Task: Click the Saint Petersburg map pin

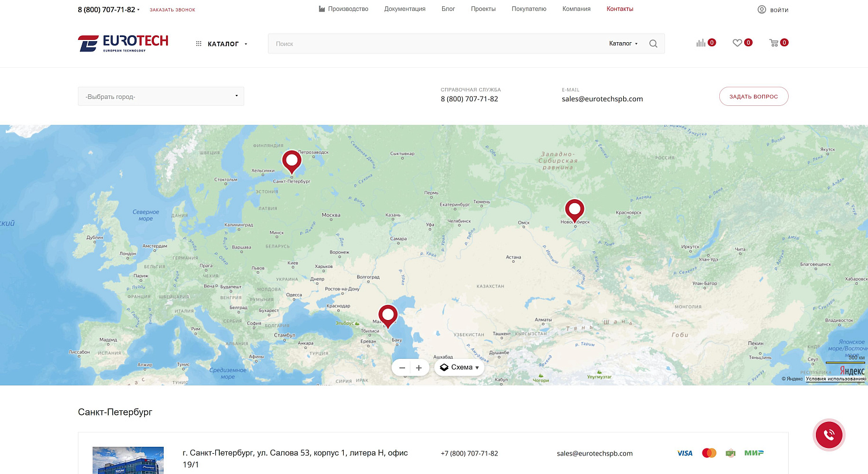Action: [x=292, y=161]
